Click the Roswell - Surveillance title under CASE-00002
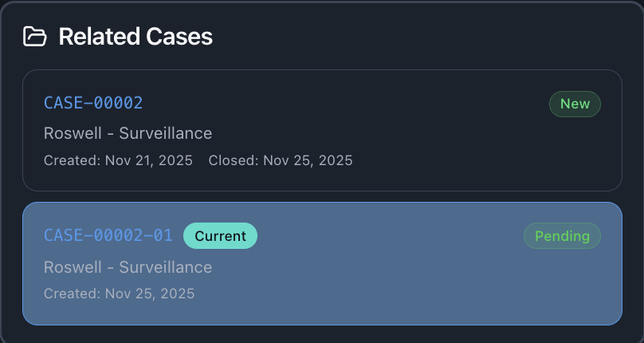The image size is (644, 343). pos(128,132)
